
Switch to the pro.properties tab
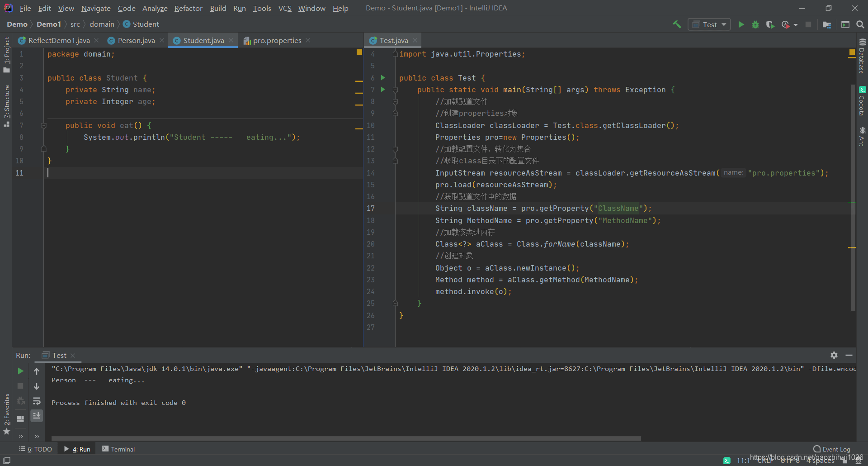click(x=277, y=40)
